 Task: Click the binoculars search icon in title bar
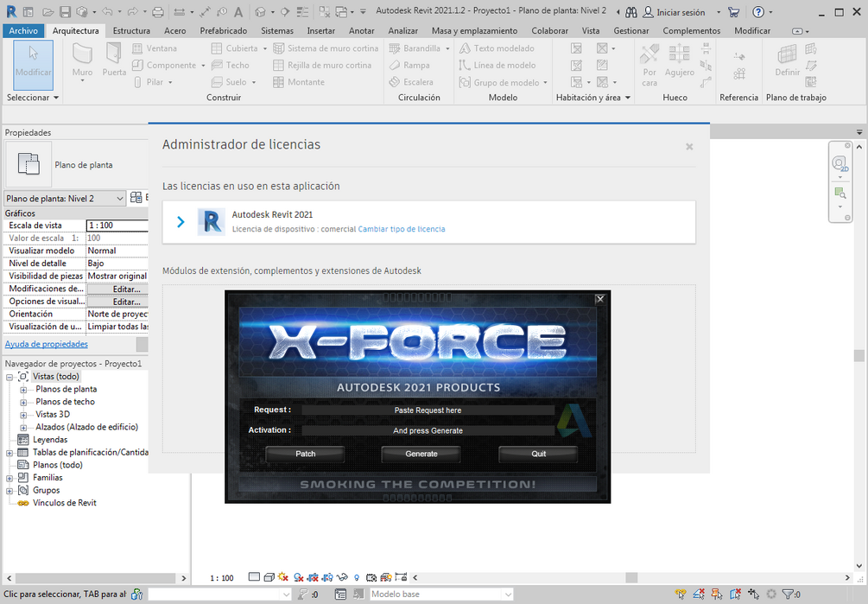coord(631,11)
